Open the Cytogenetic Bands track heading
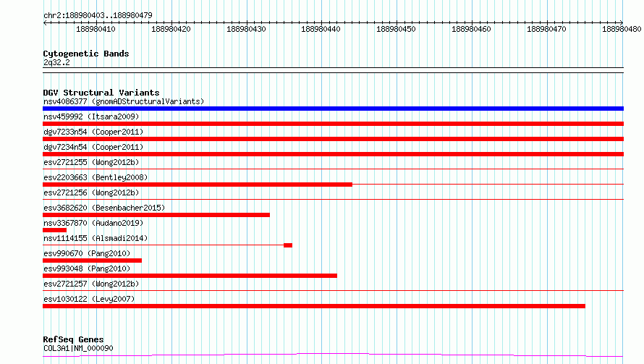Image resolution: width=644 pixels, height=364 pixels. pyautogui.click(x=86, y=54)
